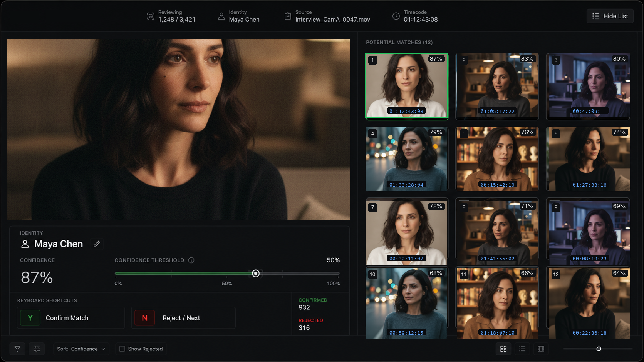644x362 pixels.
Task: Click Confirm Match button
Action: point(71,318)
